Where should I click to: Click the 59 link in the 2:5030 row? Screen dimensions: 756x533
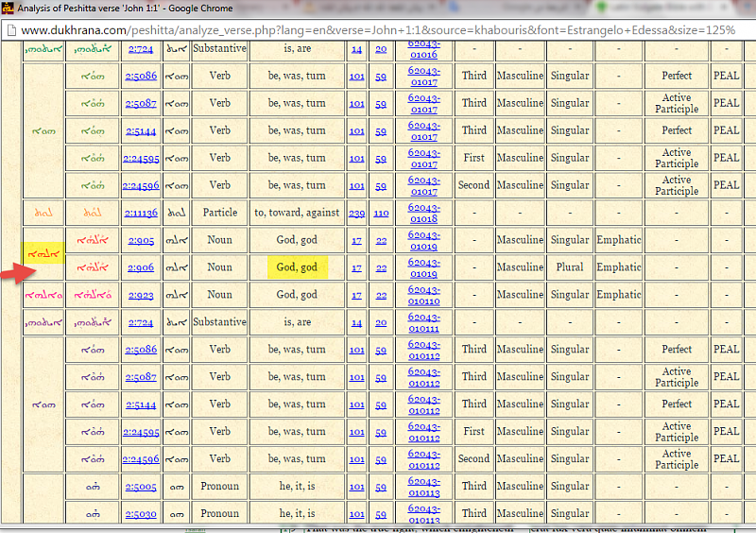point(381,514)
